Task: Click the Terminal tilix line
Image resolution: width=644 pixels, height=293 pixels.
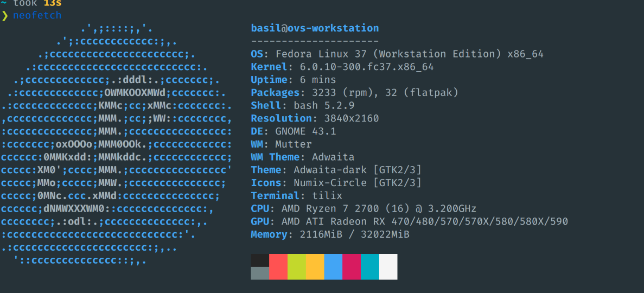Action: [x=296, y=195]
